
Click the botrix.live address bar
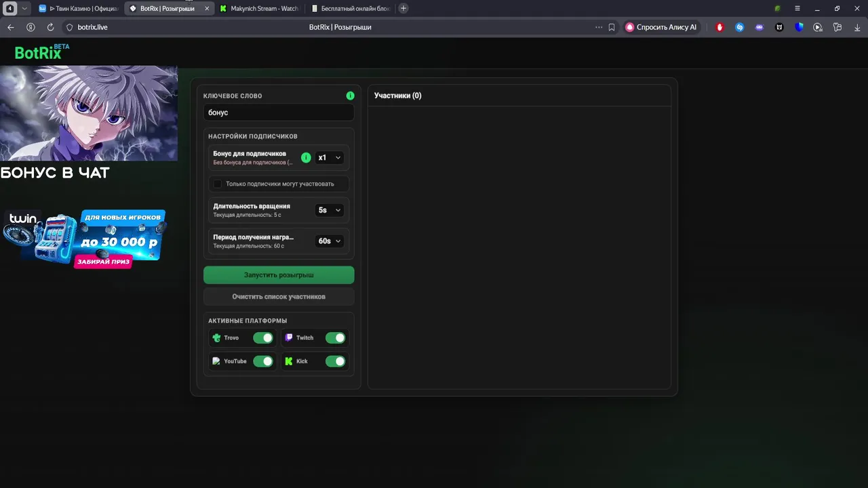93,27
